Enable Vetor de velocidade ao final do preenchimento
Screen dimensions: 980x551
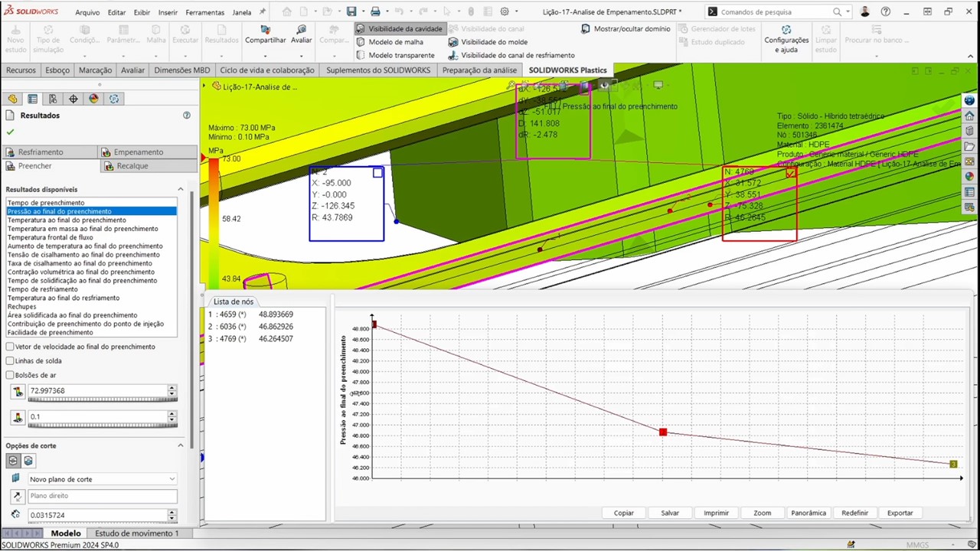(x=10, y=347)
